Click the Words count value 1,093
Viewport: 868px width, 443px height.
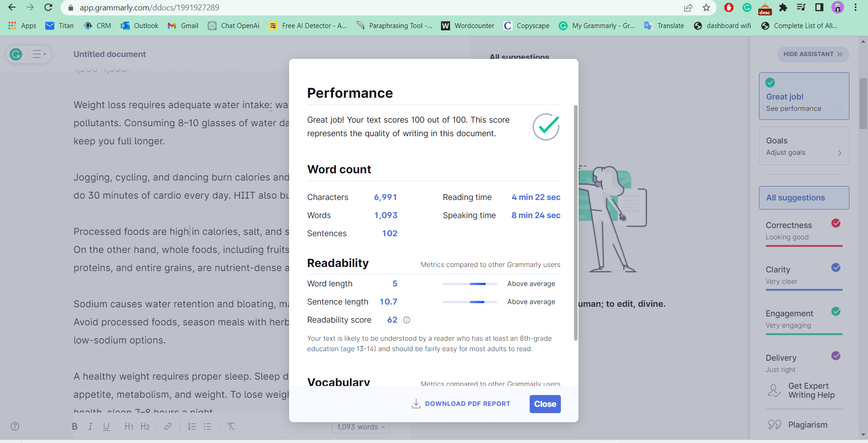[386, 215]
